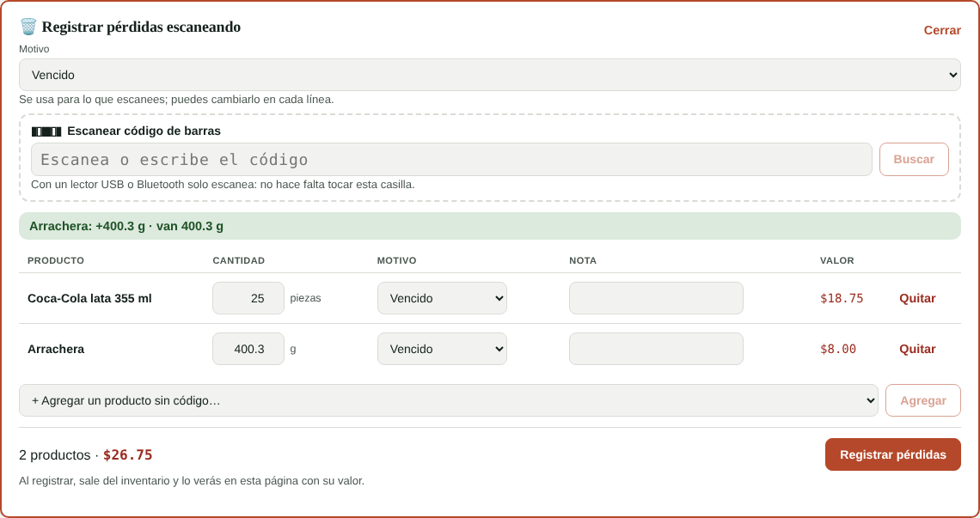Click the $18.75 value
The image size is (980, 518).
(x=842, y=298)
